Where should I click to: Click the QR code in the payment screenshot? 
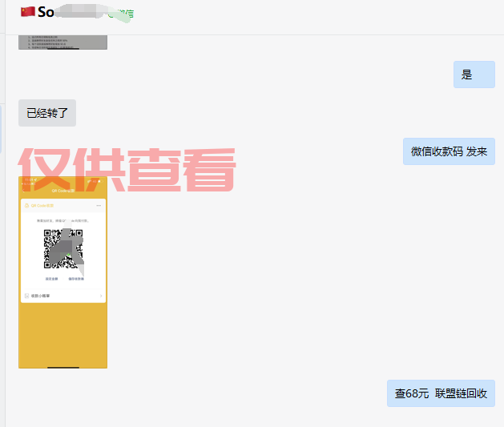pyautogui.click(x=62, y=248)
